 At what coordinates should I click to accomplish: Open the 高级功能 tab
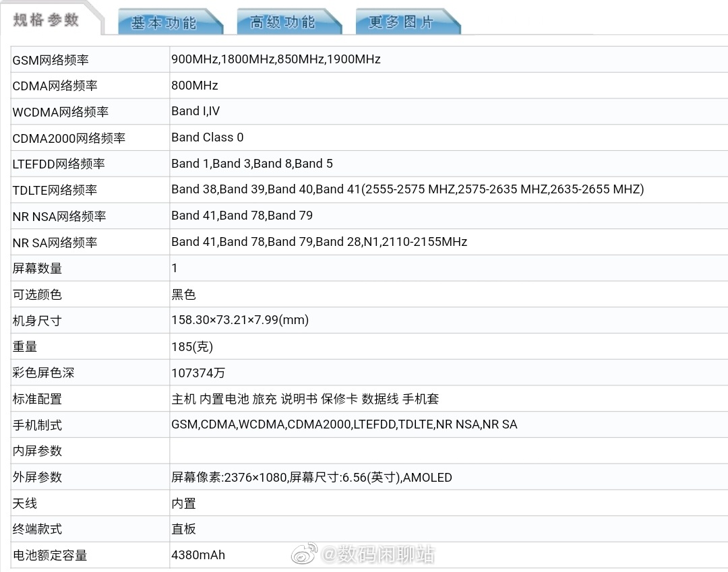(289, 22)
